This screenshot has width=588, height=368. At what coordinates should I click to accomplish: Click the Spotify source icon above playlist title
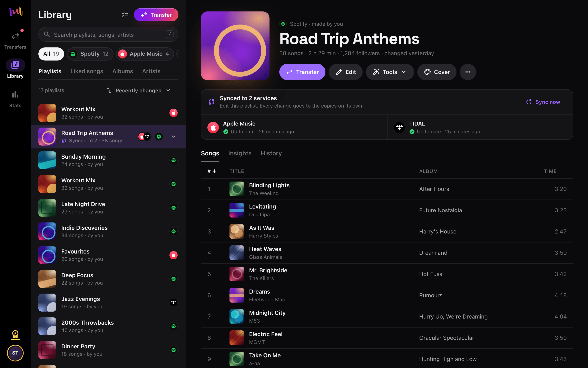283,24
